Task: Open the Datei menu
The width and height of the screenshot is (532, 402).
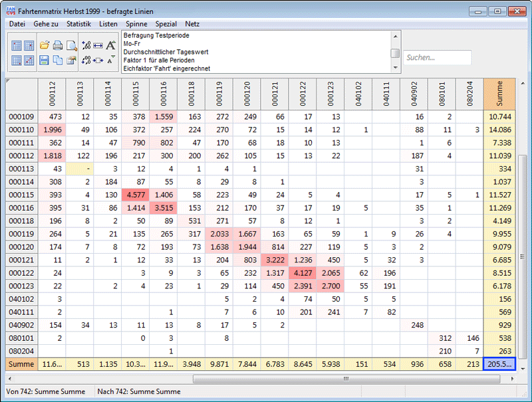Action: click(17, 24)
